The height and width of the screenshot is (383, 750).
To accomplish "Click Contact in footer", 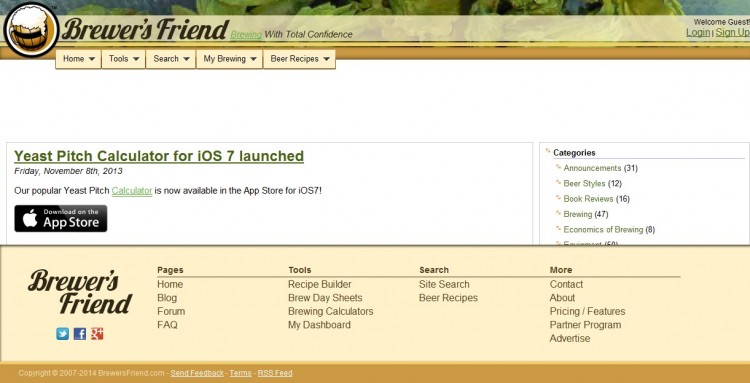I will pyautogui.click(x=566, y=284).
